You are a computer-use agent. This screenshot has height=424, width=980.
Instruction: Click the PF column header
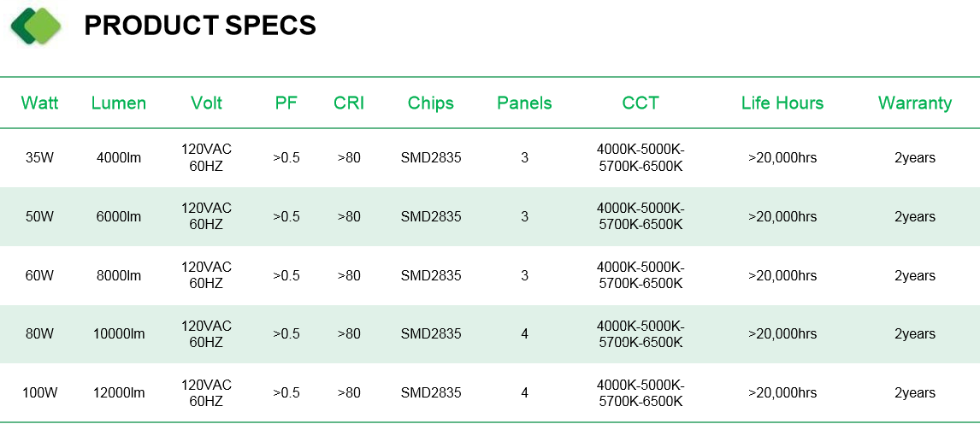coord(286,103)
